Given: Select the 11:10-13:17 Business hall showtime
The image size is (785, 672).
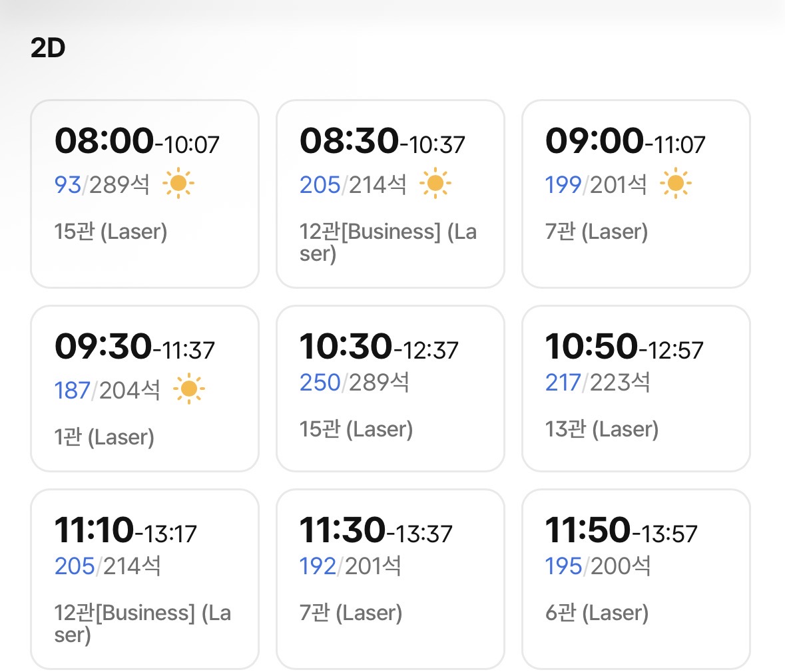Looking at the screenshot, I should click(144, 579).
